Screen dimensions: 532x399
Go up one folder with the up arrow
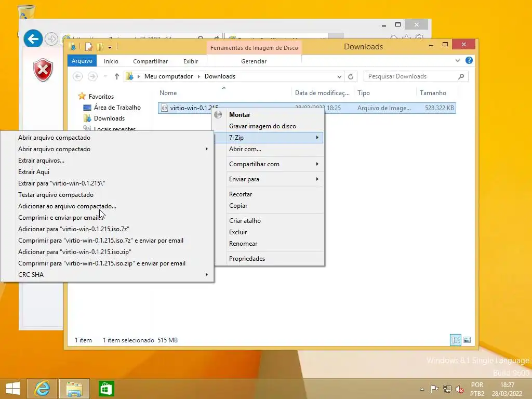point(117,76)
